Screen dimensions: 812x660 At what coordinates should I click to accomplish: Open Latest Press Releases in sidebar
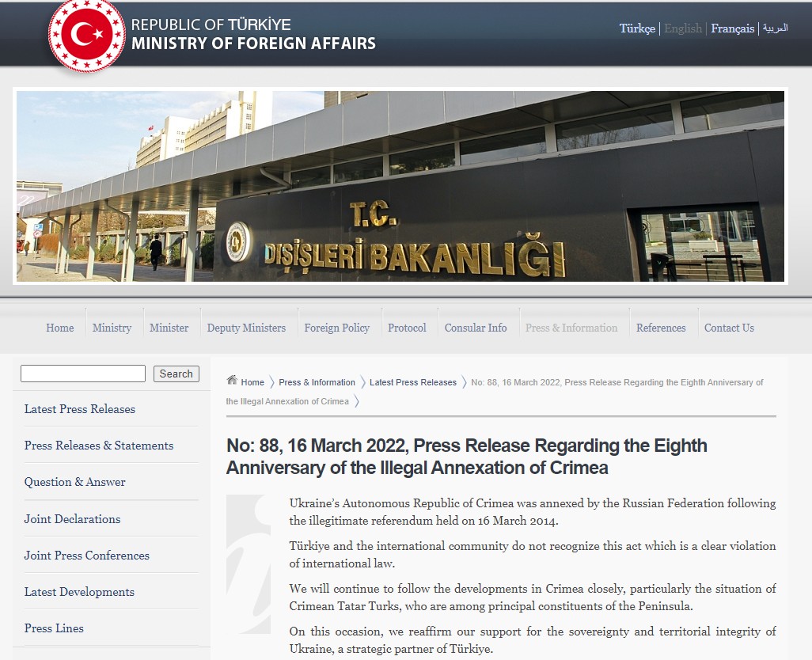pyautogui.click(x=80, y=409)
